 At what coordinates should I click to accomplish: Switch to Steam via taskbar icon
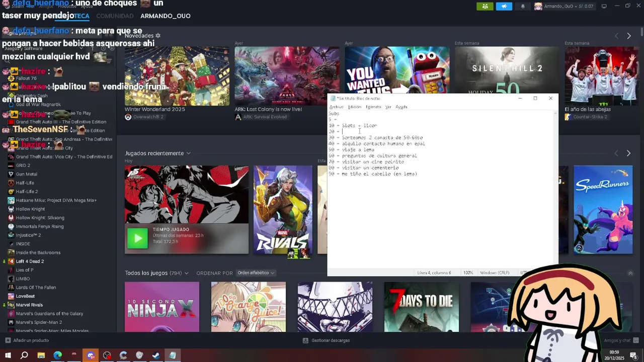(156, 355)
